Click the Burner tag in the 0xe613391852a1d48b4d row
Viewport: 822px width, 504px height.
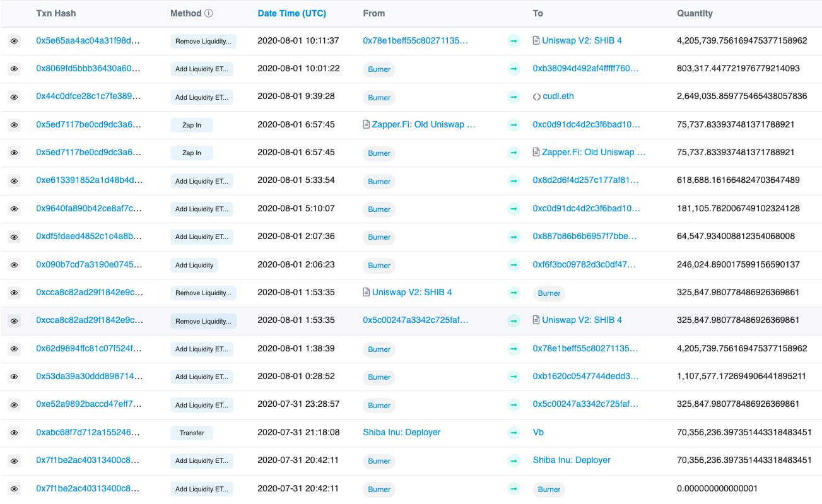[x=379, y=182]
